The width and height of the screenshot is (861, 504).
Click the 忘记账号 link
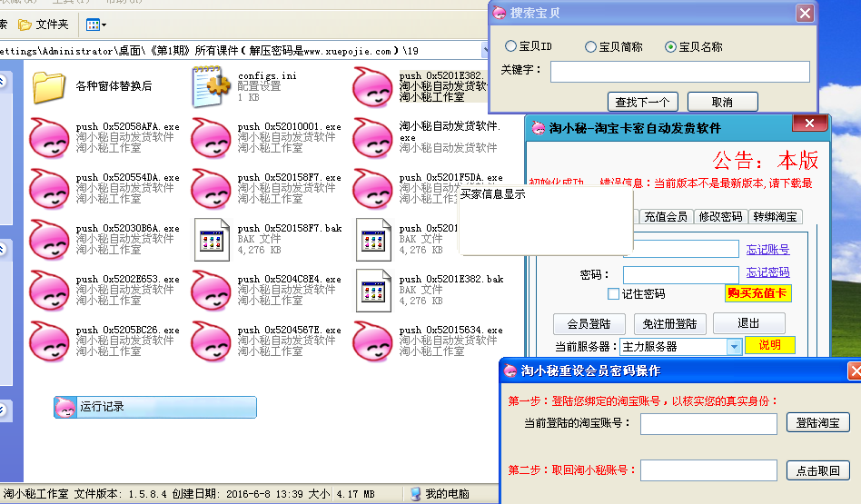[767, 250]
